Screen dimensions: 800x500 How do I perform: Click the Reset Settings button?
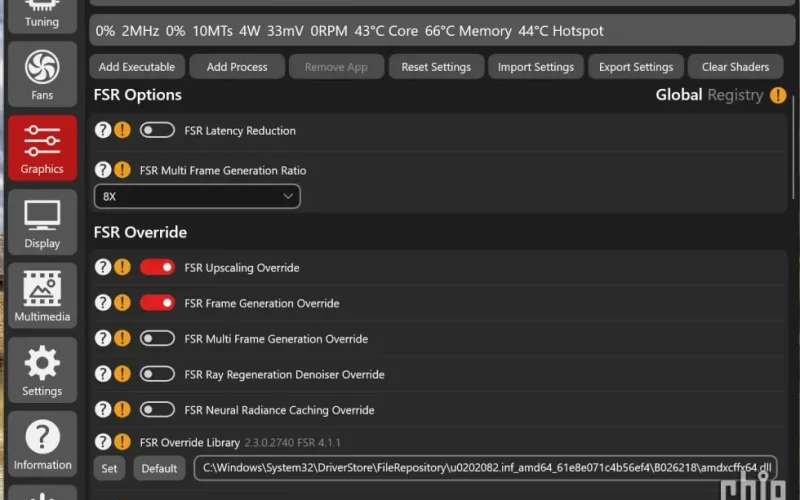point(436,67)
